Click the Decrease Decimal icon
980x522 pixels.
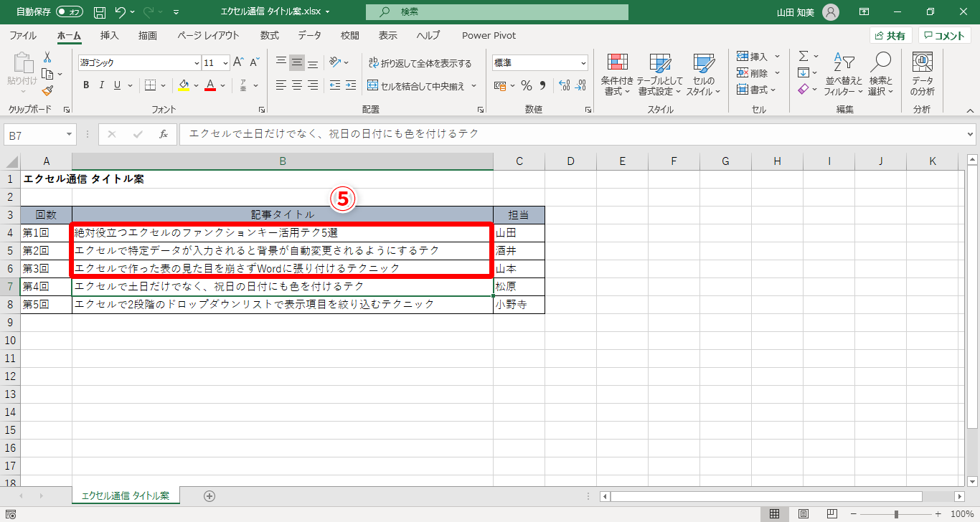coord(582,85)
